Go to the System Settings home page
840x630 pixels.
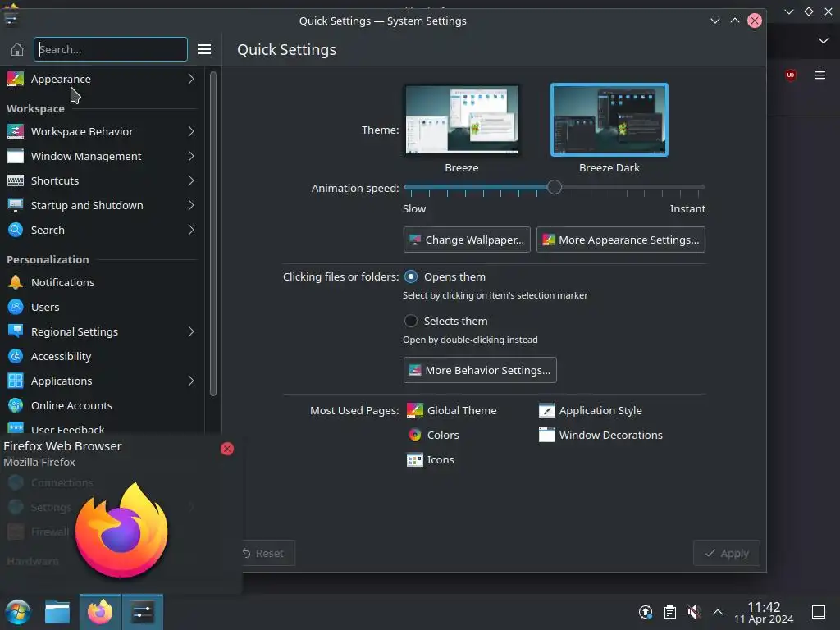[x=17, y=49]
